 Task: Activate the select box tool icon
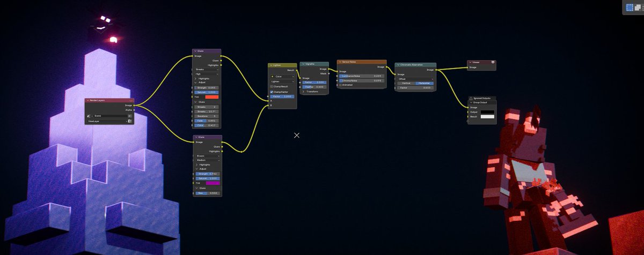(x=629, y=7)
